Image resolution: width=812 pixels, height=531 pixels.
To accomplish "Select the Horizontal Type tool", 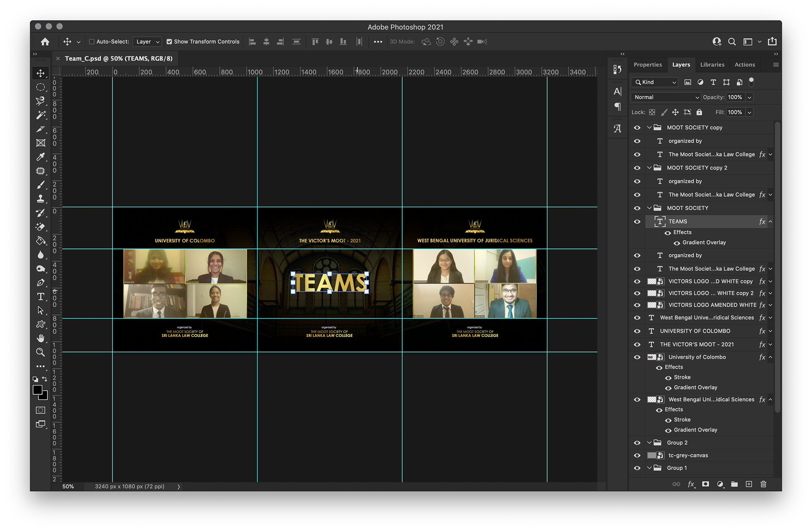I will (41, 297).
